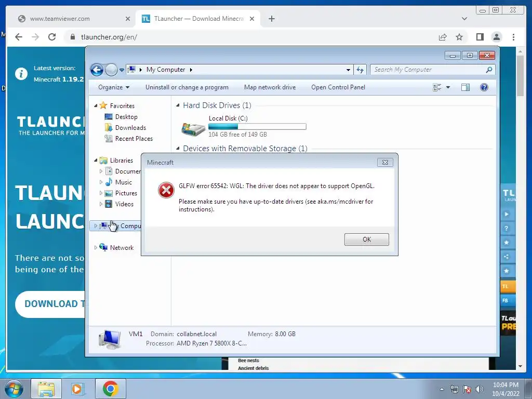
Task: Click the DOWNLOAD button on TLauncher page
Action: click(50, 304)
